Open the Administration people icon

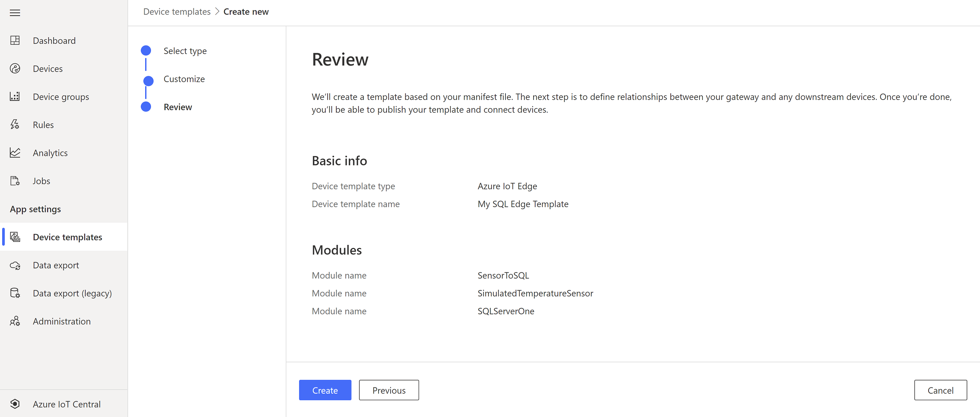[15, 321]
